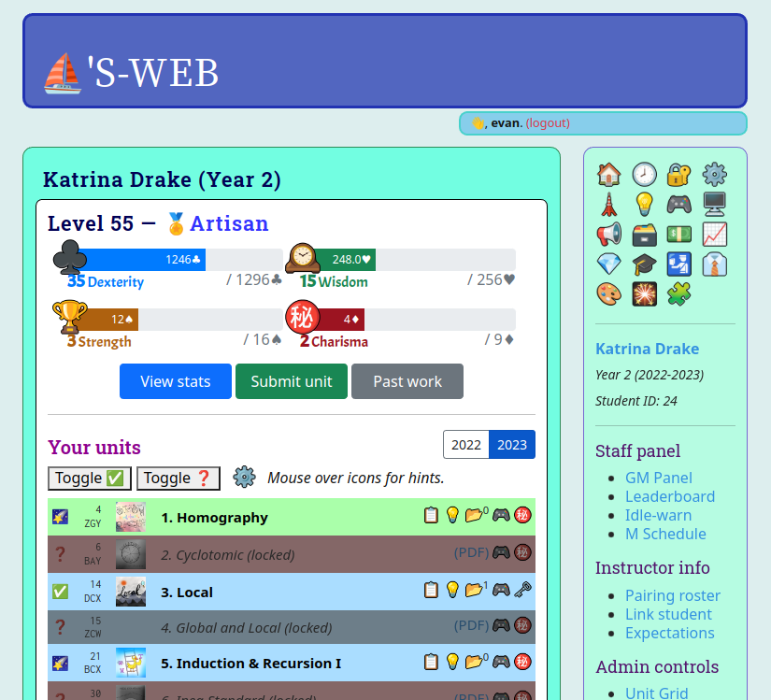Click the key icon on Local row
The width and height of the screenshot is (771, 700).
523,590
